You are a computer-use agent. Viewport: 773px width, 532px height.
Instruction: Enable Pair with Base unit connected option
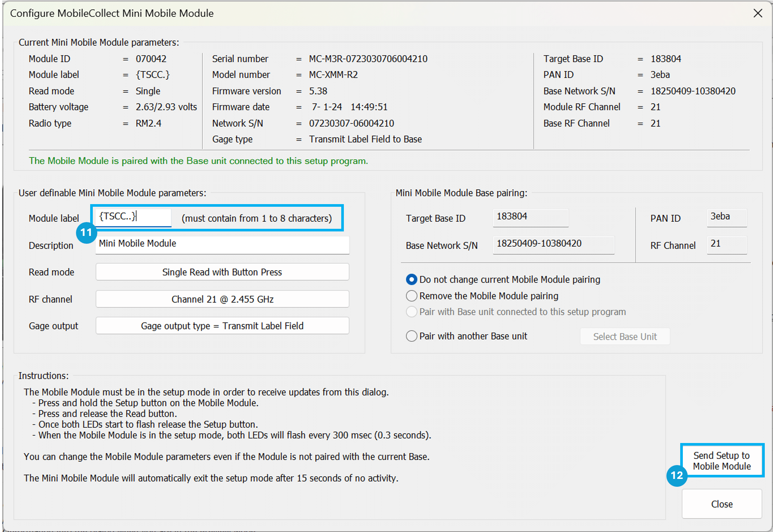coord(411,312)
